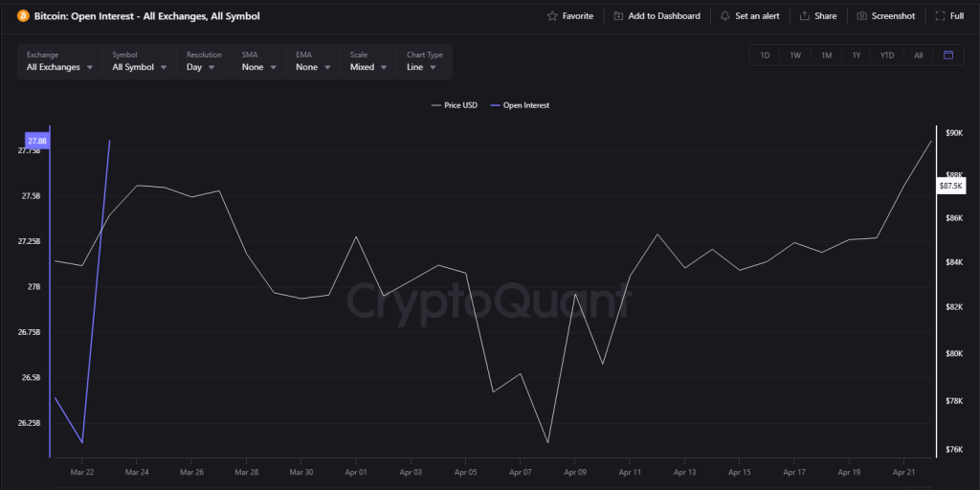The image size is (980, 490).
Task: Show All time range data
Action: point(918,56)
